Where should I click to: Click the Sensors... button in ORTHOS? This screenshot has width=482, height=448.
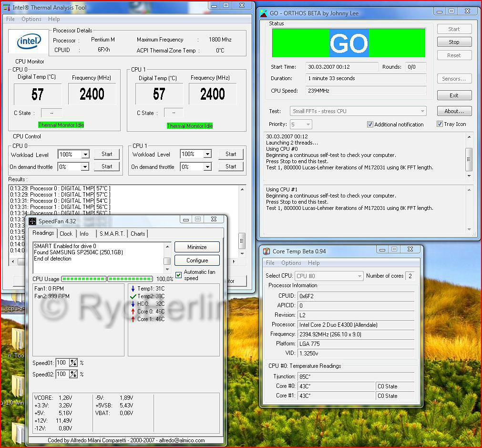(x=454, y=79)
